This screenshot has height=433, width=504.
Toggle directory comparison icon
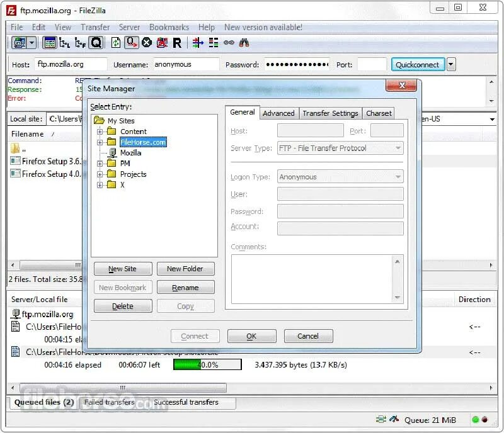click(213, 42)
